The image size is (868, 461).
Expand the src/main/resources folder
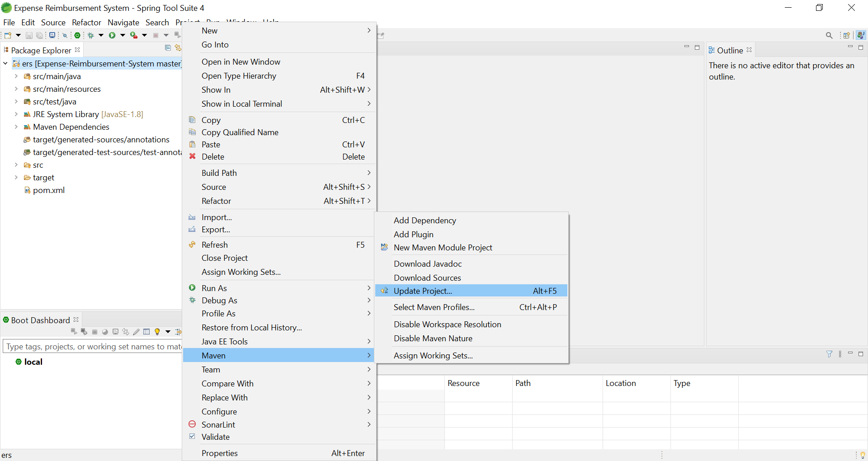(16, 89)
